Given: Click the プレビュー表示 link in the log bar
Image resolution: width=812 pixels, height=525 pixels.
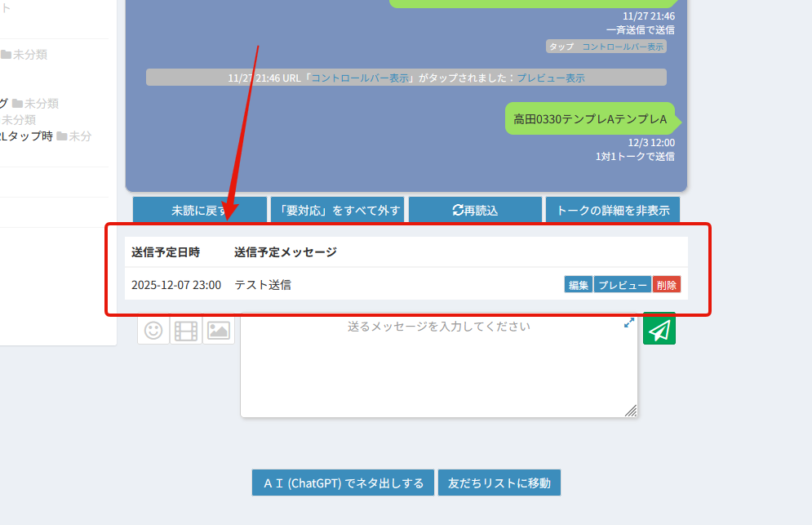Looking at the screenshot, I should coord(550,78).
